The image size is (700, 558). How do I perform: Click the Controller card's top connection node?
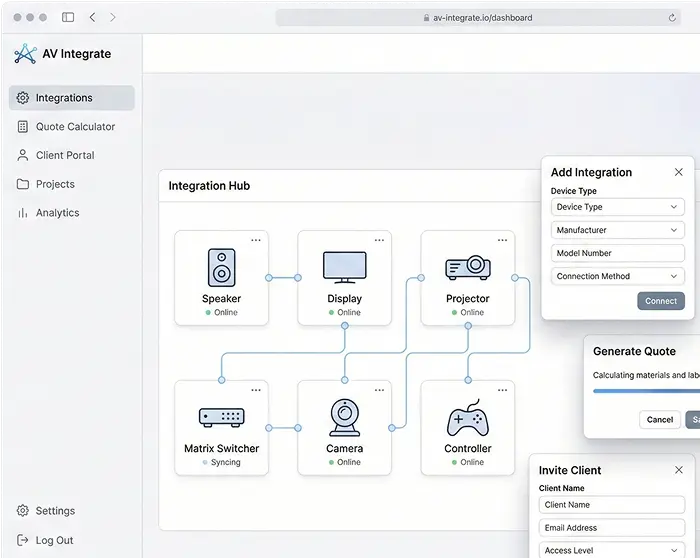click(468, 380)
